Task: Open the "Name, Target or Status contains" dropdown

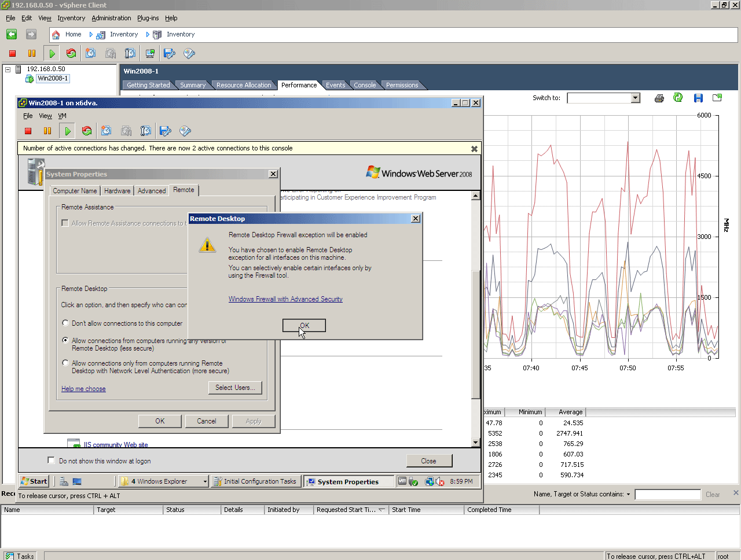Action: (628, 495)
